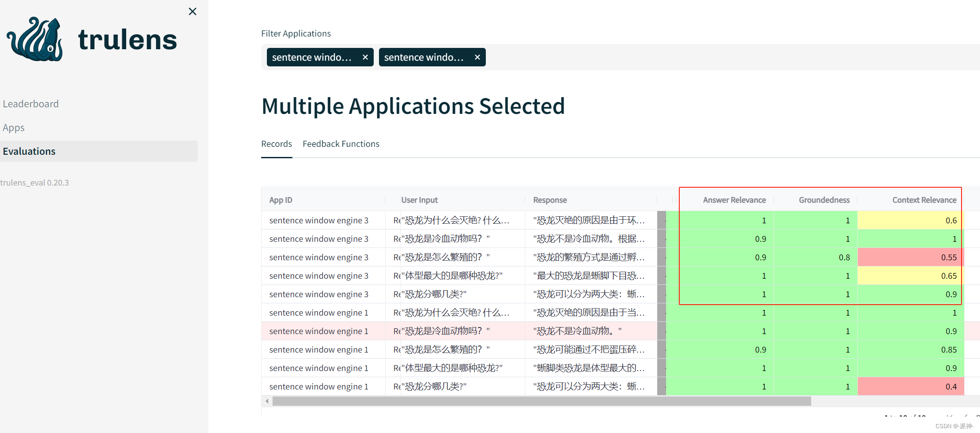Go to the Evaluations page
Viewport: 980px width, 433px height.
(99, 151)
